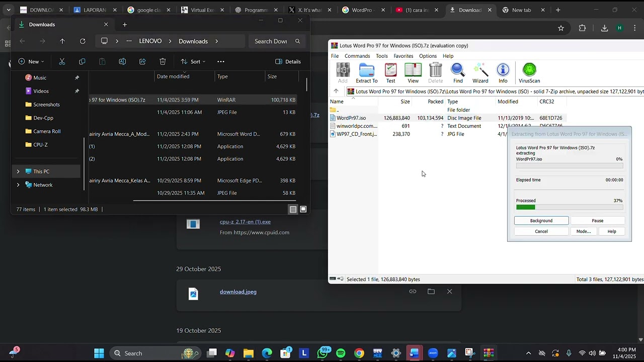Show archive Info in WinRAR
Viewport: 644px width, 362px height.
click(x=503, y=73)
